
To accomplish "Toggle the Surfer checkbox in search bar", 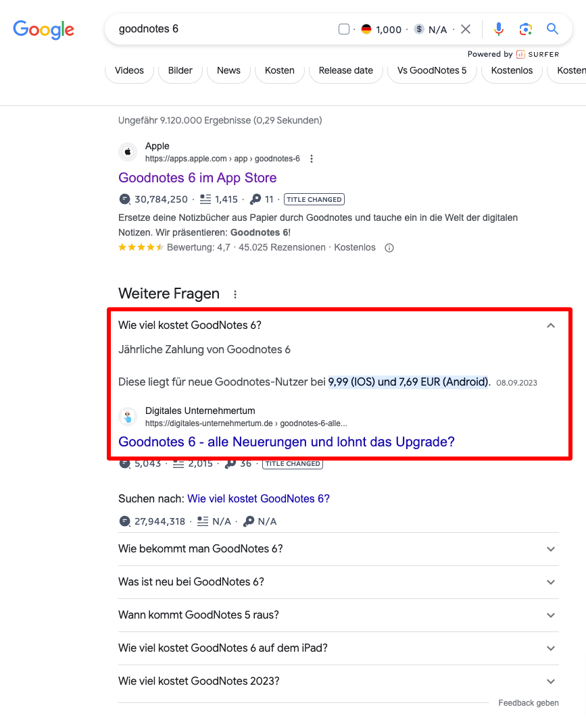I will pyautogui.click(x=344, y=29).
